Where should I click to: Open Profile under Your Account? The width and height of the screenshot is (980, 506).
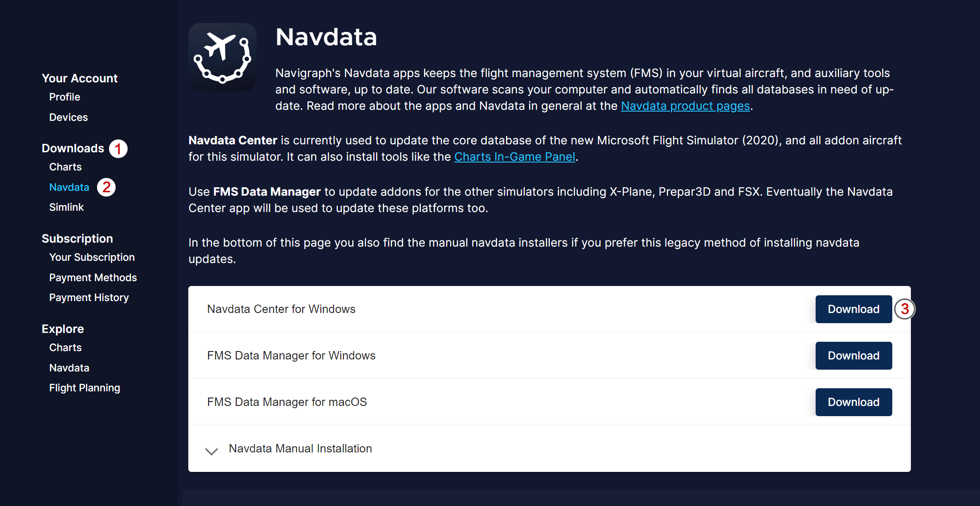[x=65, y=97]
